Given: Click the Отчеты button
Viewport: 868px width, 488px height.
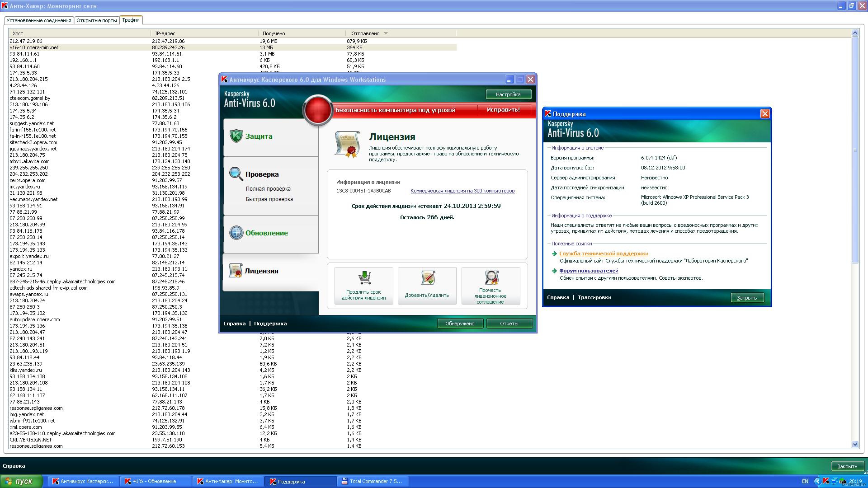Looking at the screenshot, I should [x=509, y=324].
